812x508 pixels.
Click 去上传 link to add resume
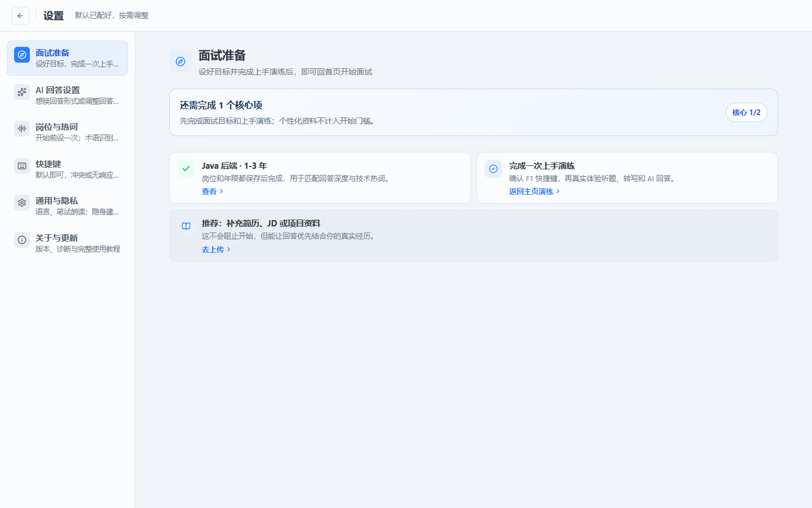pos(217,249)
